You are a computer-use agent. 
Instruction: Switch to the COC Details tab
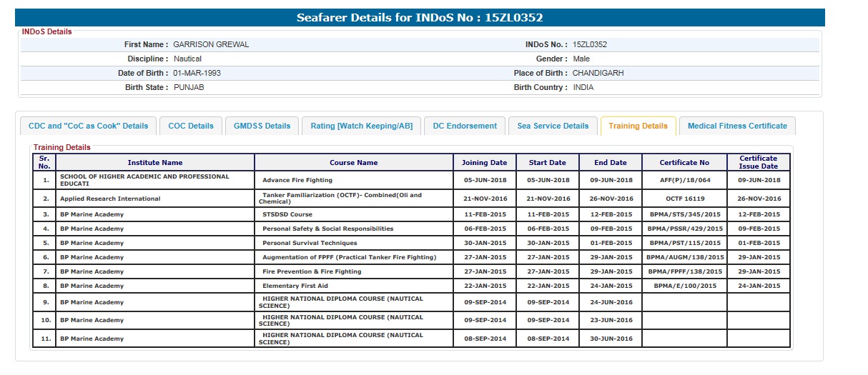coord(191,126)
